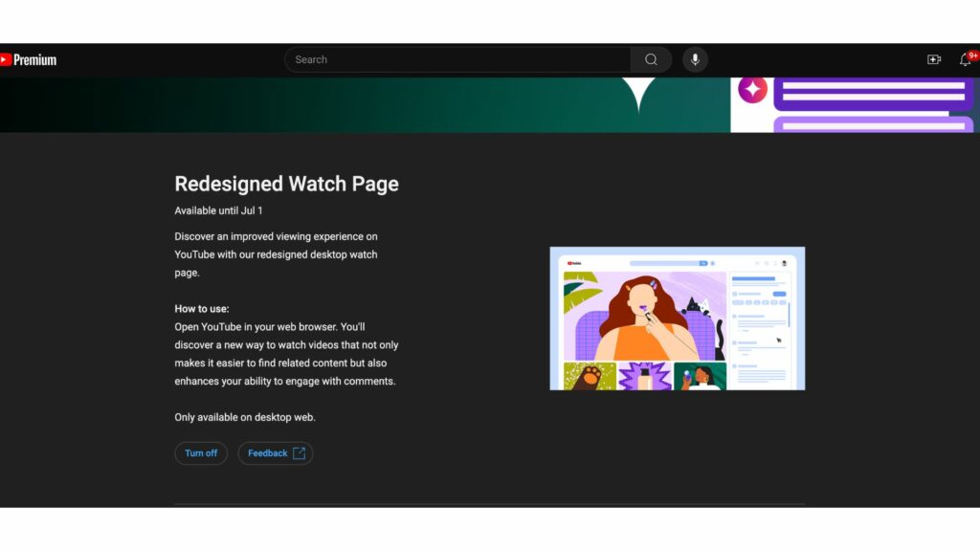Select the sparkle icon in the banner artwork
The width and height of the screenshot is (980, 551).
click(x=752, y=90)
